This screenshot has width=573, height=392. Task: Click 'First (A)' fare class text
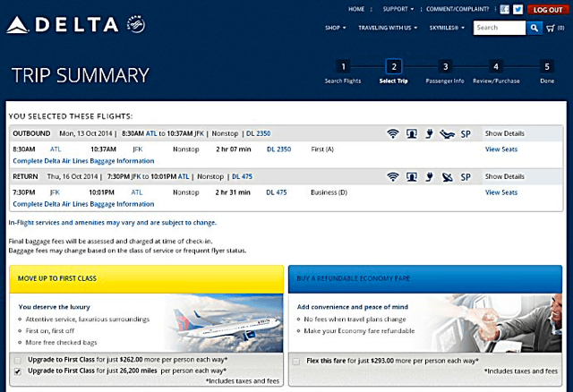[322, 149]
